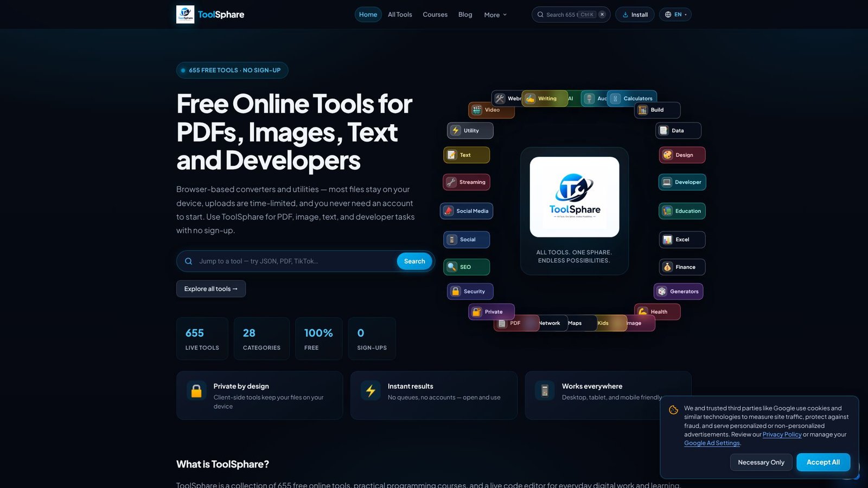This screenshot has height=488, width=868.
Task: Click the ToolSphare logo in the header
Action: coord(210,15)
